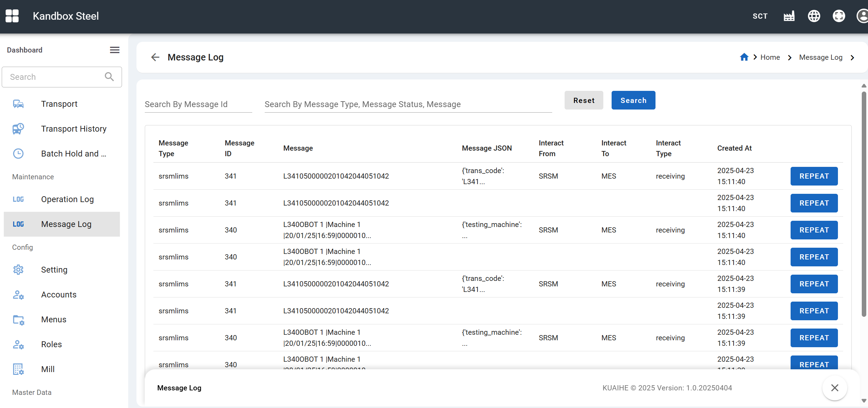Click the Reset button
The width and height of the screenshot is (868, 408).
pos(584,101)
